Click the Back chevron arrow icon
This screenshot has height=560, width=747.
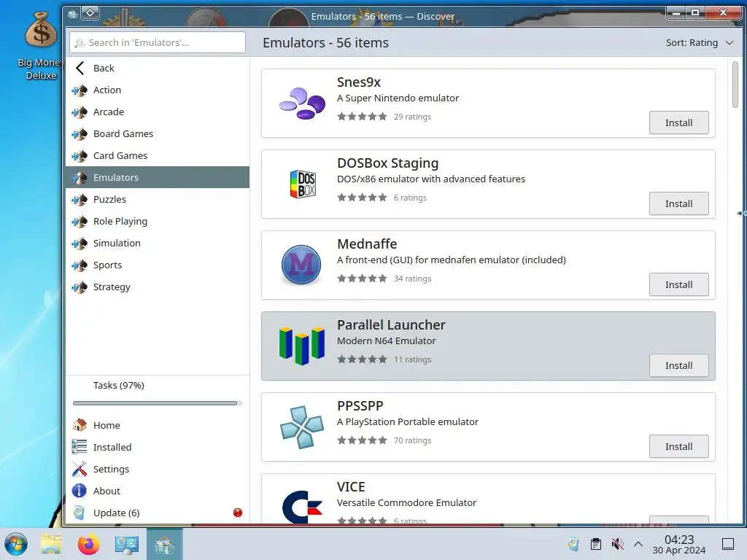(80, 68)
